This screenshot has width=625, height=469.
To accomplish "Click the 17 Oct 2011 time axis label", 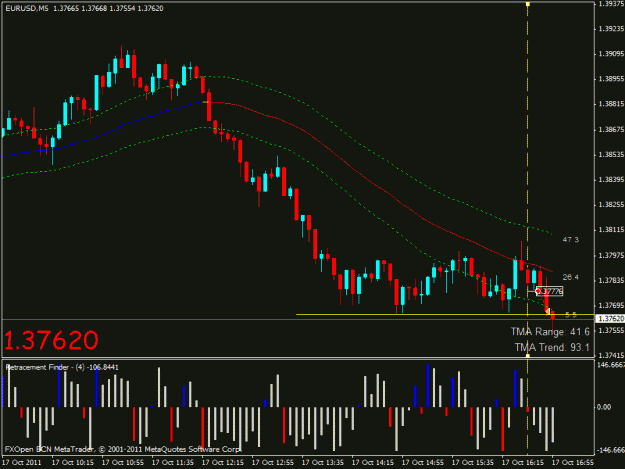I will coord(22,463).
